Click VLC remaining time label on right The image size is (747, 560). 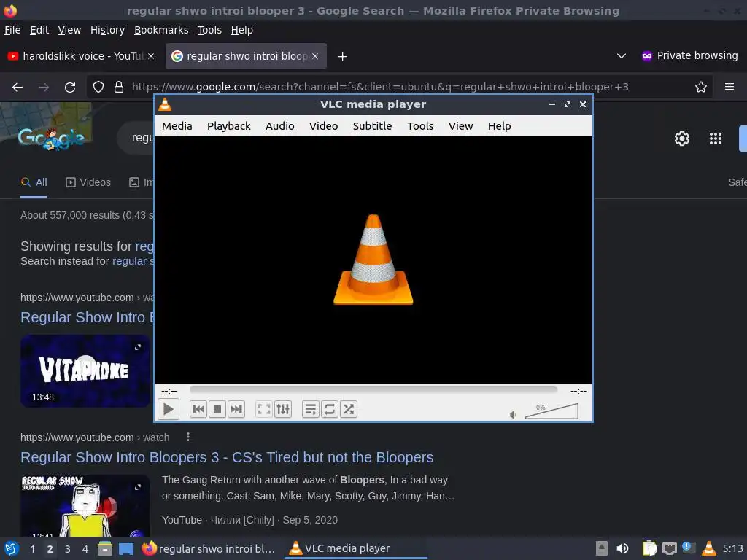click(x=578, y=392)
